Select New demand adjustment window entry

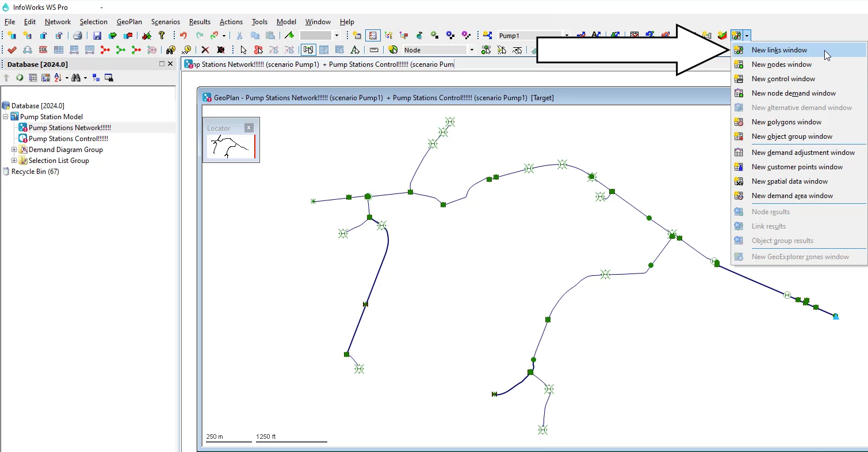pyautogui.click(x=798, y=153)
